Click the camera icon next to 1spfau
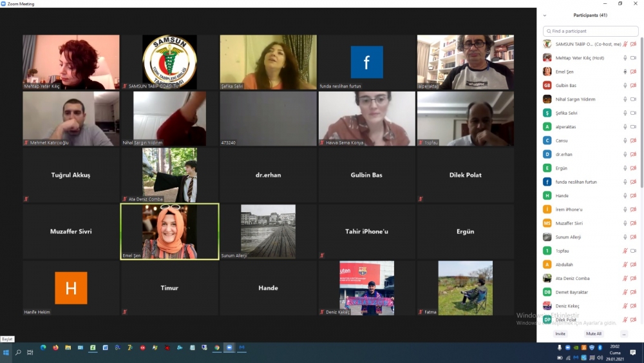 (x=633, y=251)
